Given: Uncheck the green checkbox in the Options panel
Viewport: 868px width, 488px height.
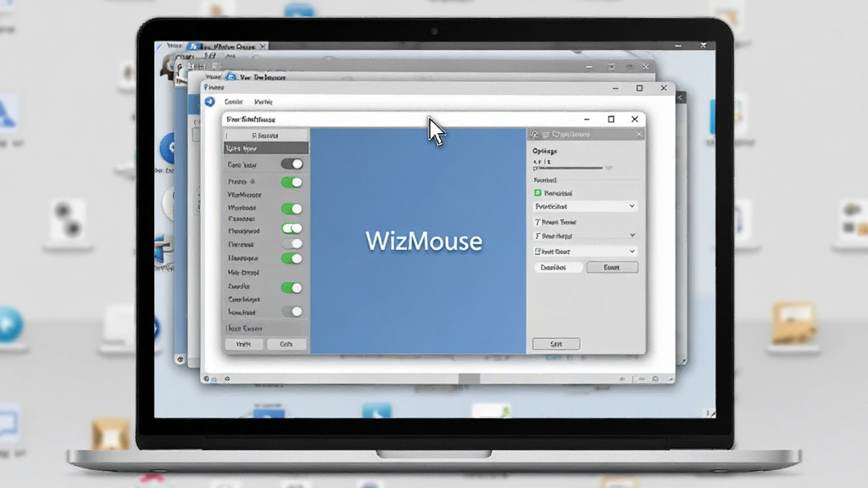Looking at the screenshot, I should tap(537, 192).
